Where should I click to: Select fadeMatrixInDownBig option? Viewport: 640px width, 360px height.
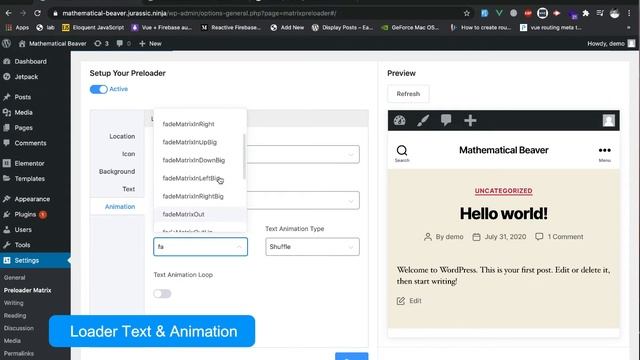(x=200, y=160)
